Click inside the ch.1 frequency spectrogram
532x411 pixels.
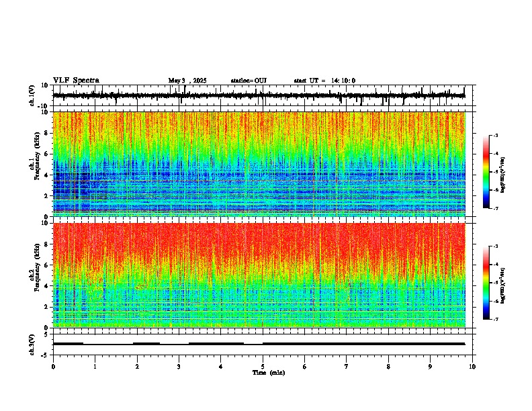coord(259,164)
